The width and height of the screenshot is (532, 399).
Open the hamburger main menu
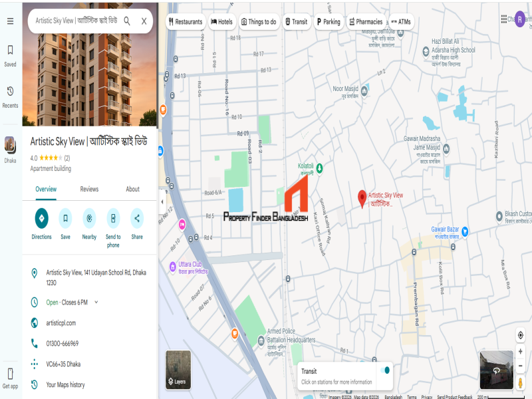10,21
